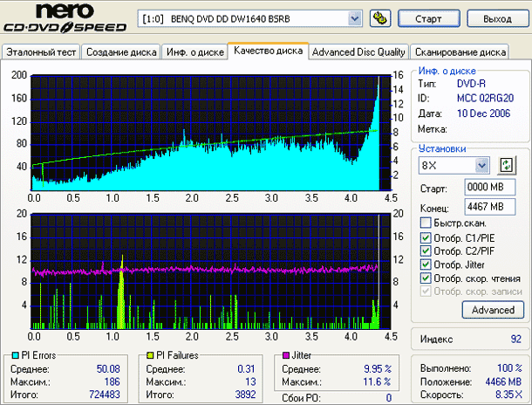Toggle the Отобр. C1/PIE checkbox
The width and height of the screenshot is (532, 405).
[425, 238]
